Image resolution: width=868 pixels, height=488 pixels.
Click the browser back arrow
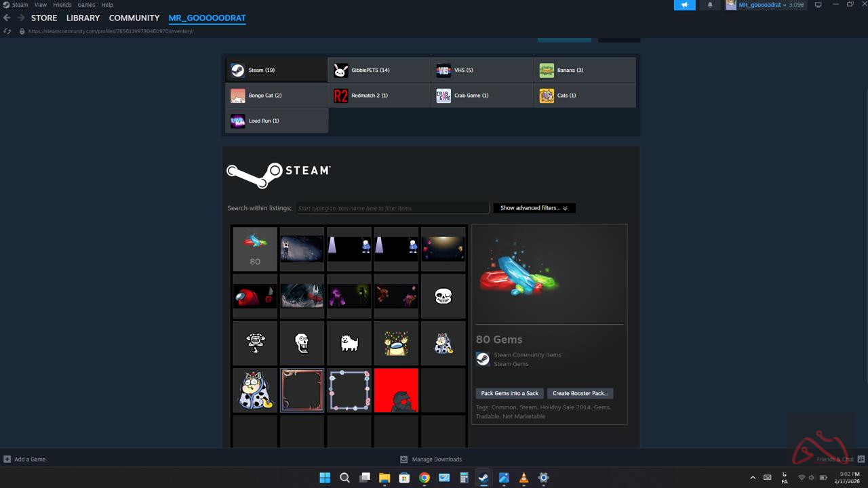click(7, 18)
